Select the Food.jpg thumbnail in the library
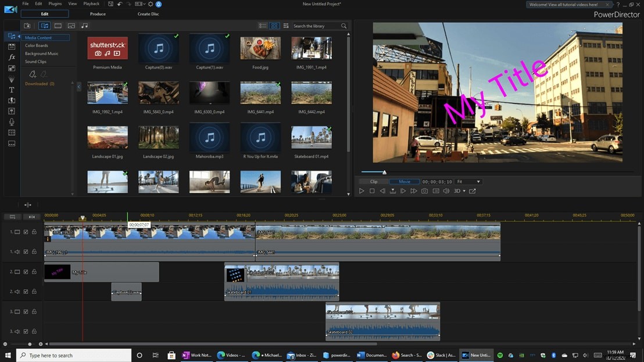 260,49
